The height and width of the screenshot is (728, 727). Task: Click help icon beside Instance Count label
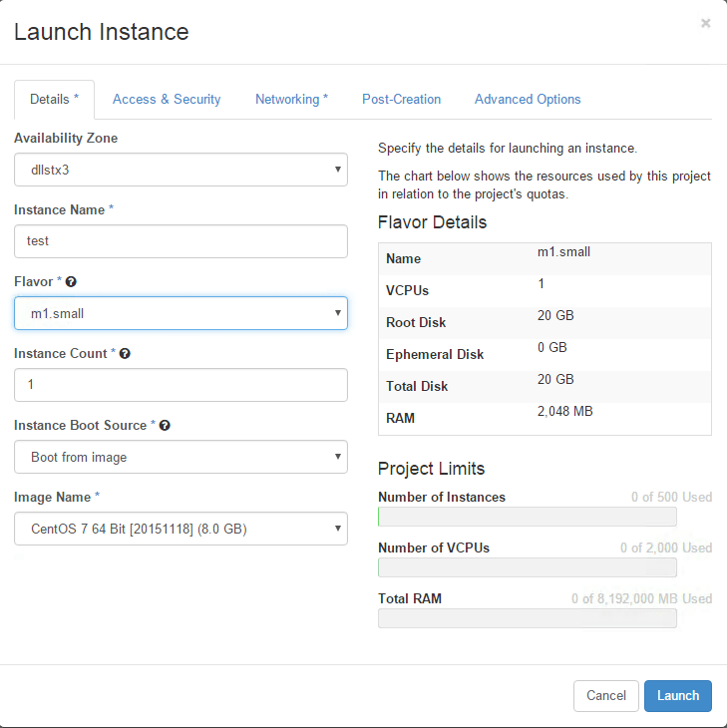point(125,354)
